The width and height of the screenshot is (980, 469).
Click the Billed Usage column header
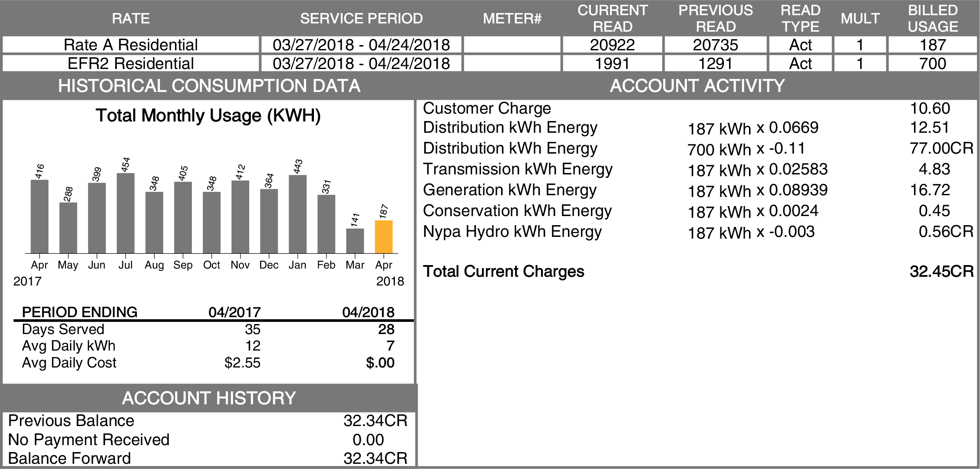(932, 19)
